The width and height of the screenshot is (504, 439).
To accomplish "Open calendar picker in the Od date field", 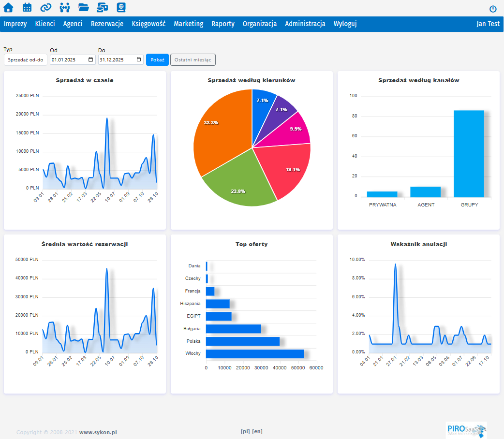I will (x=91, y=60).
